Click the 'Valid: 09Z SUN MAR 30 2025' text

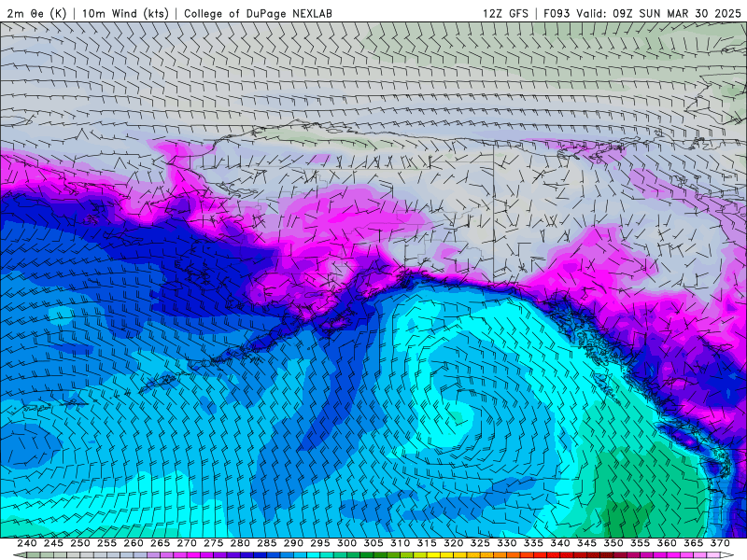point(659,13)
